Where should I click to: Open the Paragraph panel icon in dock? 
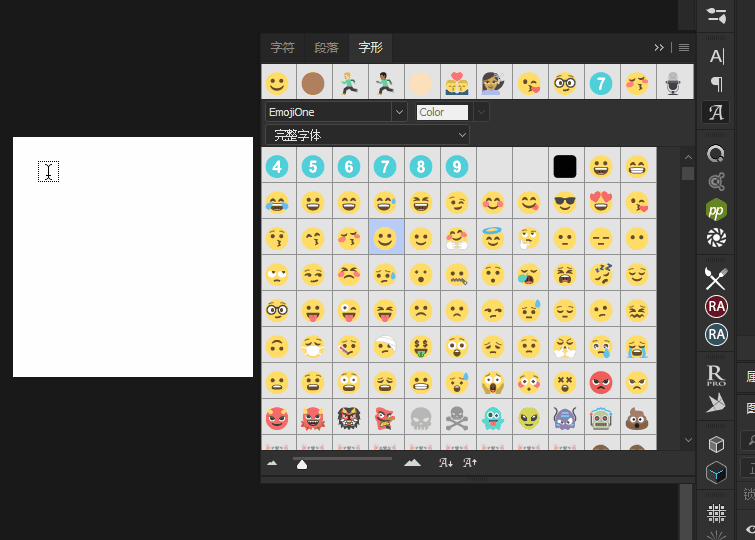716,84
